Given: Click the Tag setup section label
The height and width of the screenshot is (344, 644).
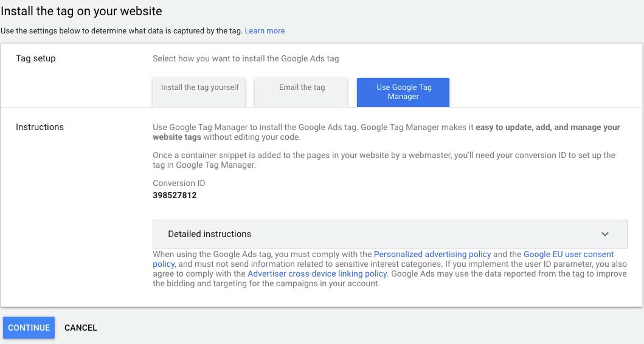Looking at the screenshot, I should point(36,58).
